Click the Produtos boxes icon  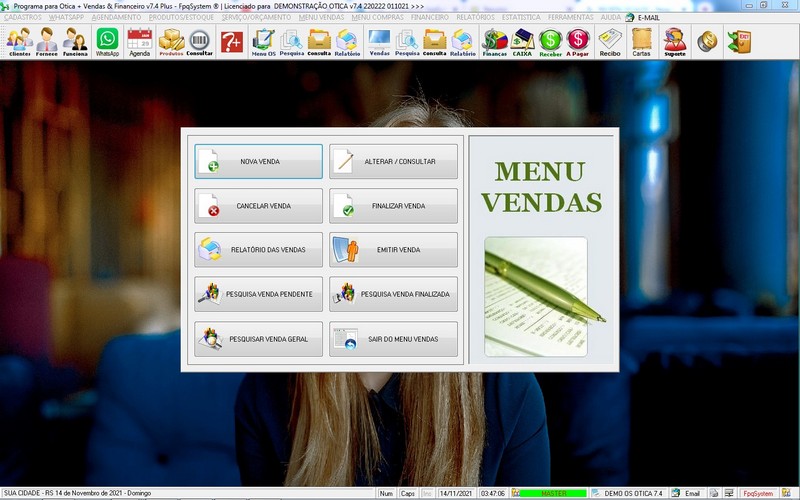pos(171,42)
